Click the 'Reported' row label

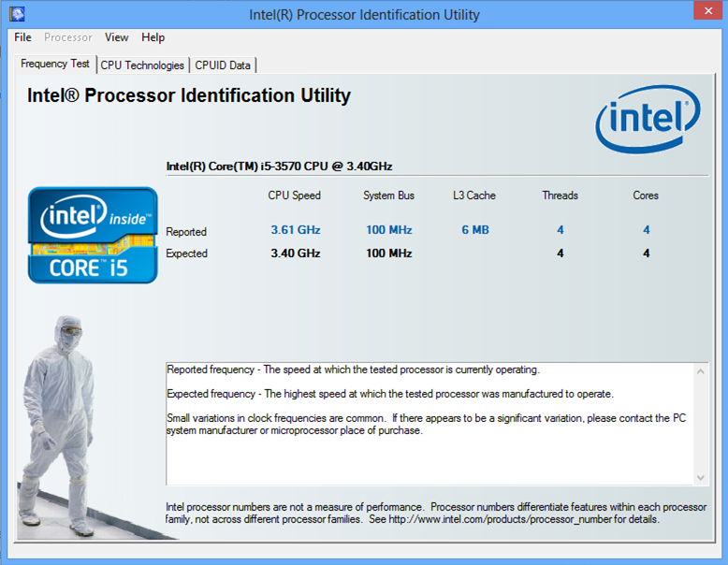click(186, 231)
